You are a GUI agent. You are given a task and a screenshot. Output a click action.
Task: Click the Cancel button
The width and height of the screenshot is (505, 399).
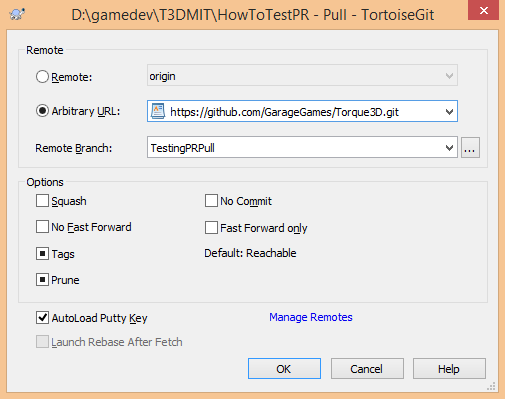point(367,368)
